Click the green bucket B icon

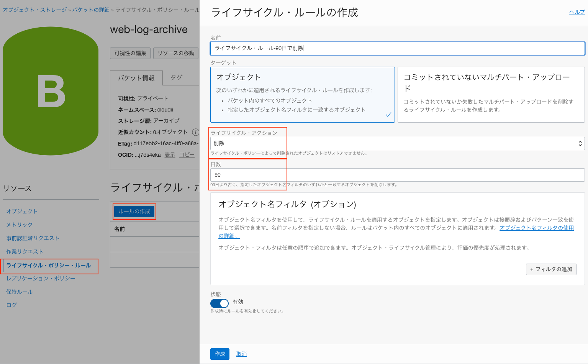(x=51, y=91)
